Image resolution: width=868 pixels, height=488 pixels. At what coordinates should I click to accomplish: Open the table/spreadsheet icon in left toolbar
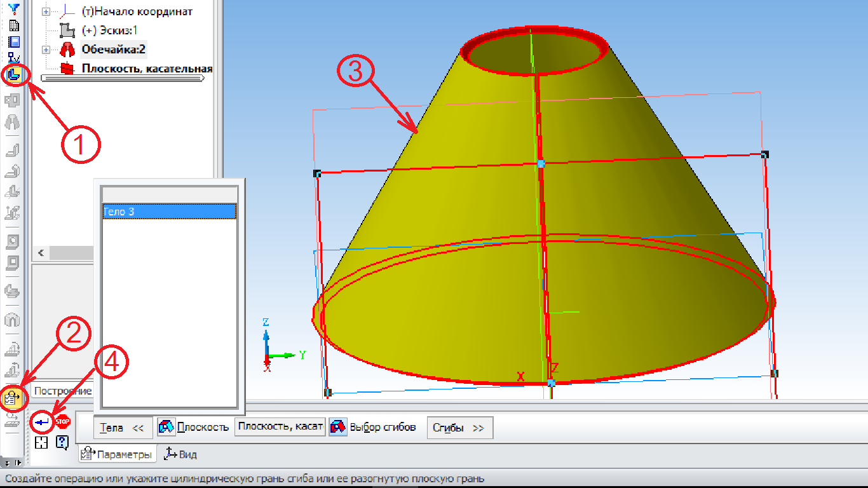pos(13,25)
